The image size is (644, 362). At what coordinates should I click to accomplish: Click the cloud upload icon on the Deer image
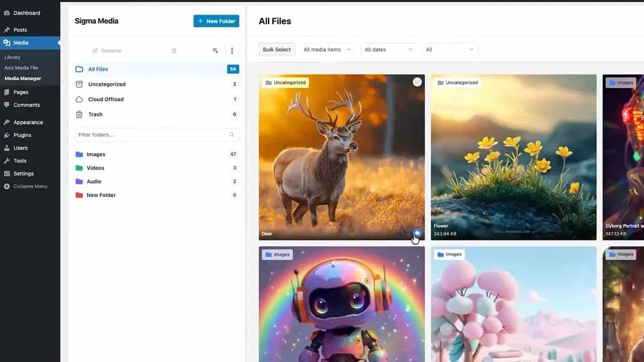[417, 233]
